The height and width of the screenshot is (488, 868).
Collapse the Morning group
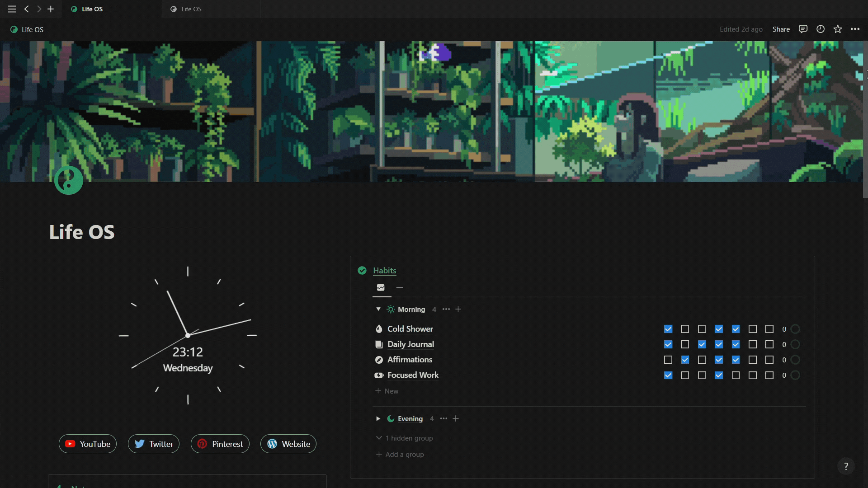pos(378,309)
